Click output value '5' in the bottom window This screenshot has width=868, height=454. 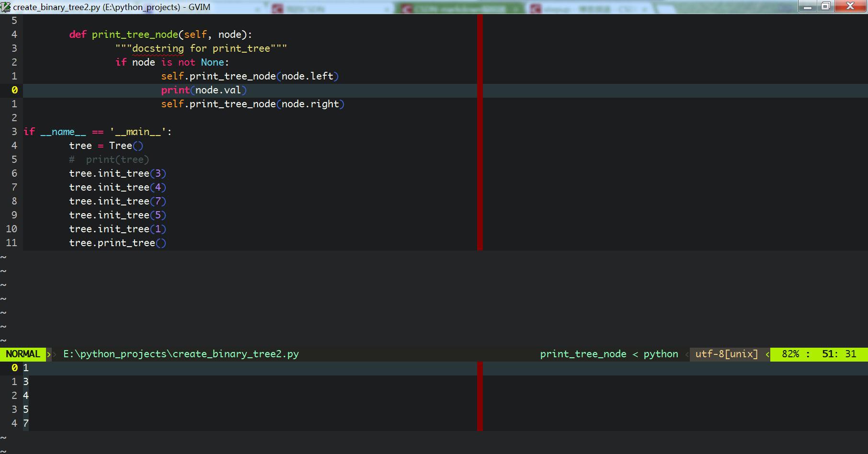coord(26,409)
